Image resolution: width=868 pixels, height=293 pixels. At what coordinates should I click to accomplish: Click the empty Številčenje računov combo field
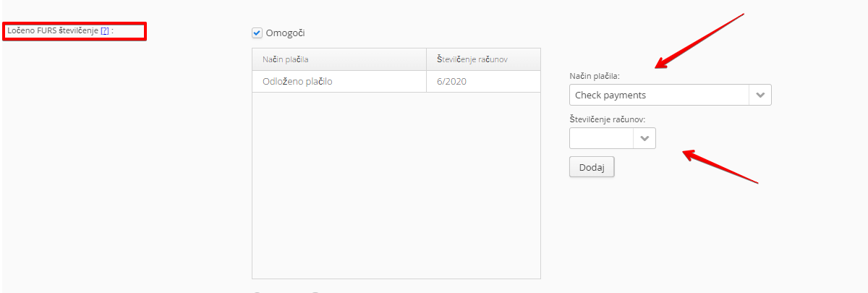click(601, 138)
